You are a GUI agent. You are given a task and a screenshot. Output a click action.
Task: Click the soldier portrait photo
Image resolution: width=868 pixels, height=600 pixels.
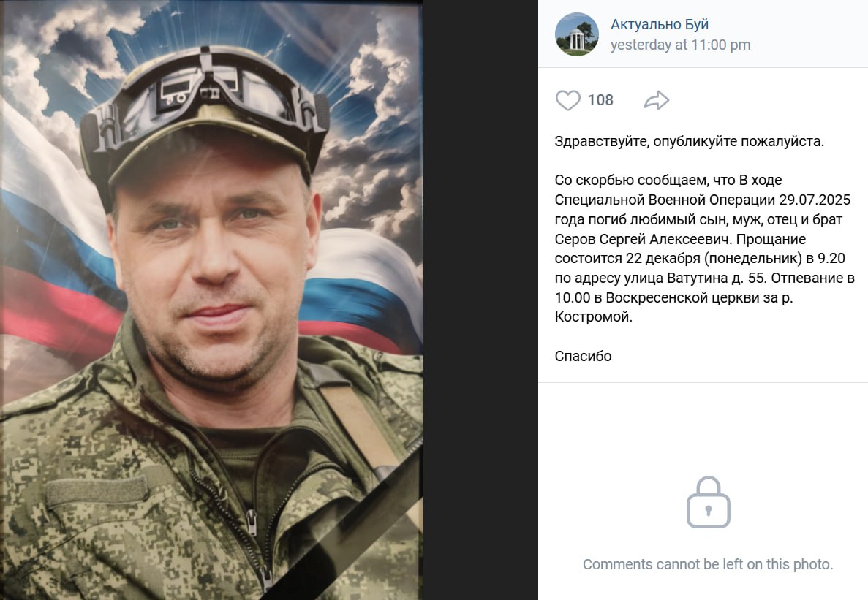[211, 300]
